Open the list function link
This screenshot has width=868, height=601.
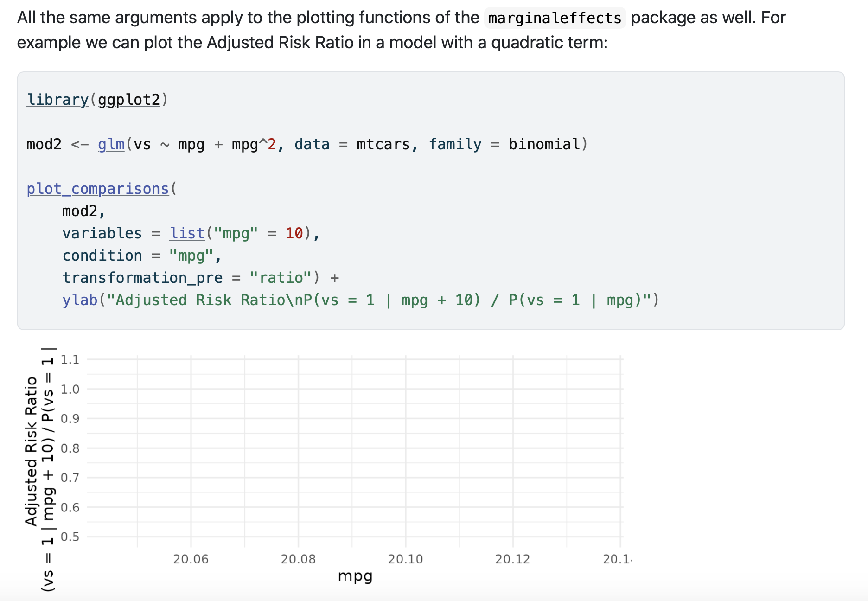[x=187, y=233]
